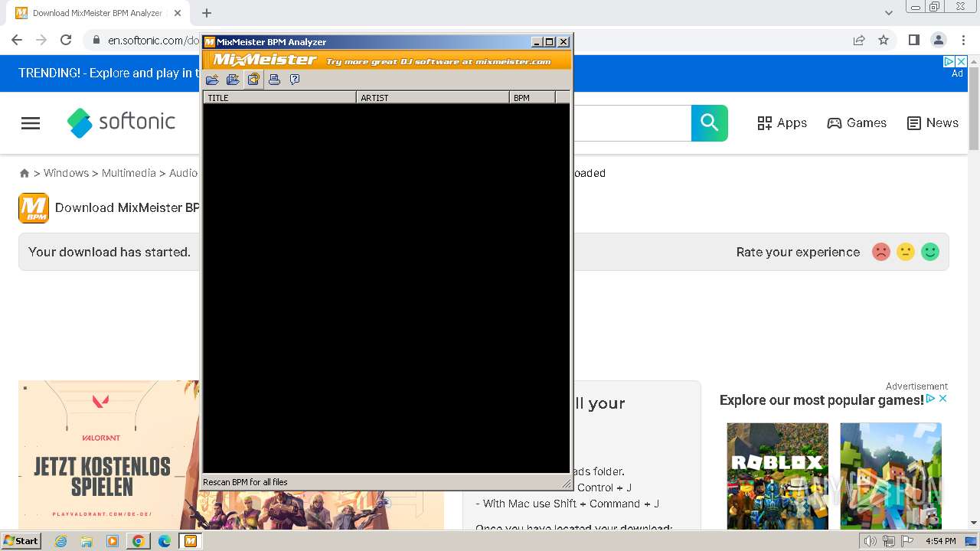Bookmark this page star icon
Viewport: 980px width, 551px height.
[884, 40]
